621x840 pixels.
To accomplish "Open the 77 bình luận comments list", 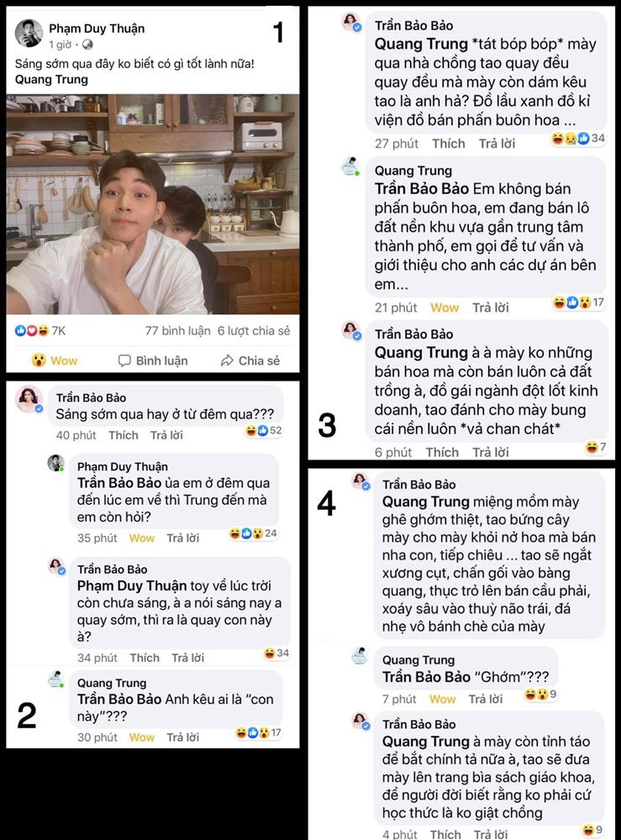I will [x=177, y=330].
